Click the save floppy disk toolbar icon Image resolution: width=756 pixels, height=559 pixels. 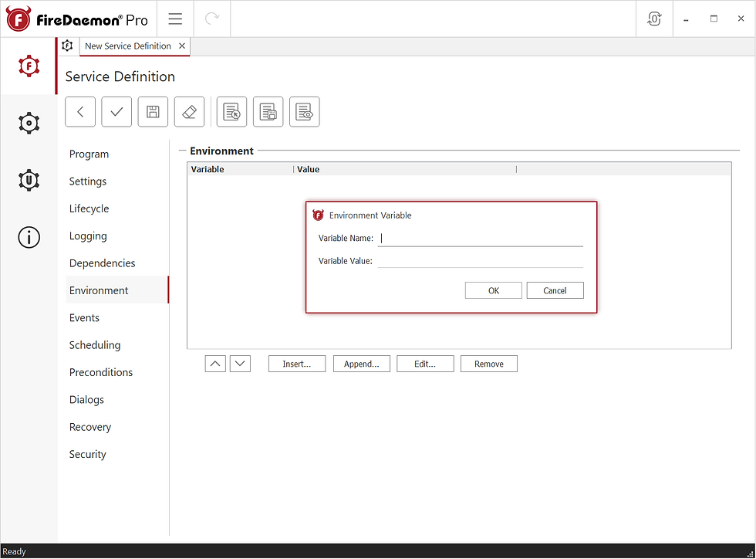point(152,111)
